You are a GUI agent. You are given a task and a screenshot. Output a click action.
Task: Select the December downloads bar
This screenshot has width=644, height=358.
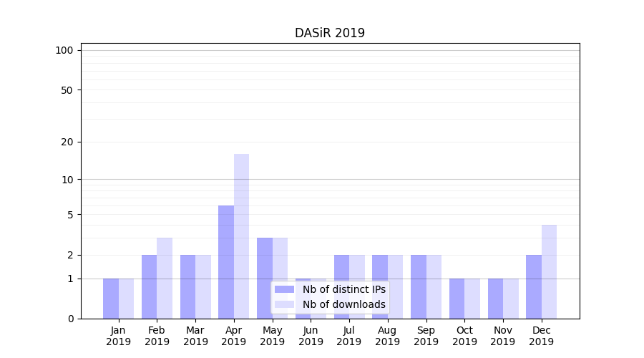pyautogui.click(x=549, y=272)
